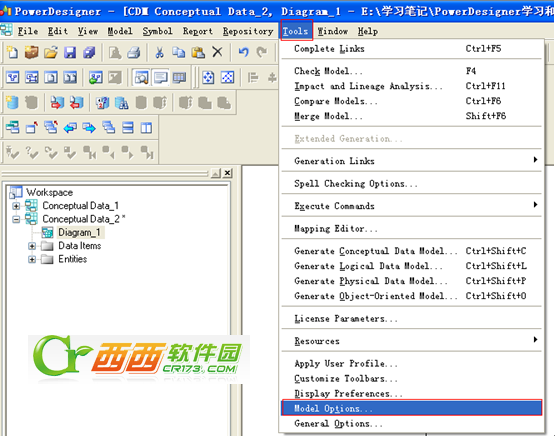The width and height of the screenshot is (555, 436).
Task: Select Customize Toolbars
Action: pos(411,378)
